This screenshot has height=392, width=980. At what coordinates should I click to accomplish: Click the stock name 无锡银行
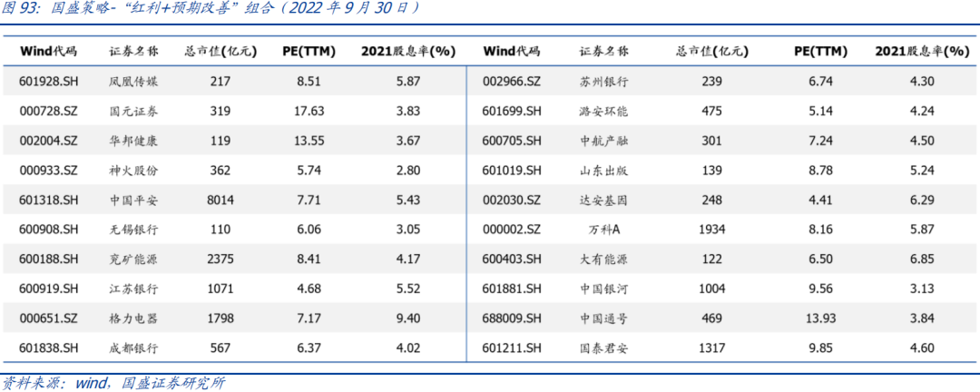[x=133, y=230]
